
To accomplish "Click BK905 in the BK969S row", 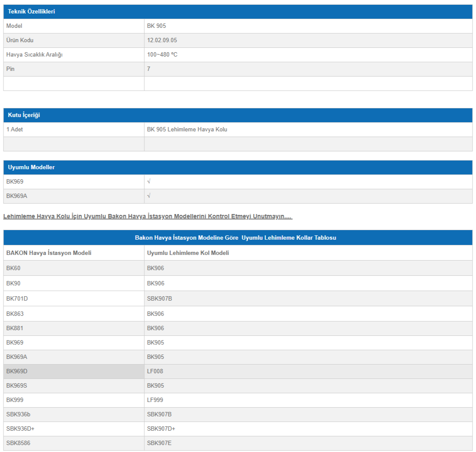I will [x=156, y=386].
